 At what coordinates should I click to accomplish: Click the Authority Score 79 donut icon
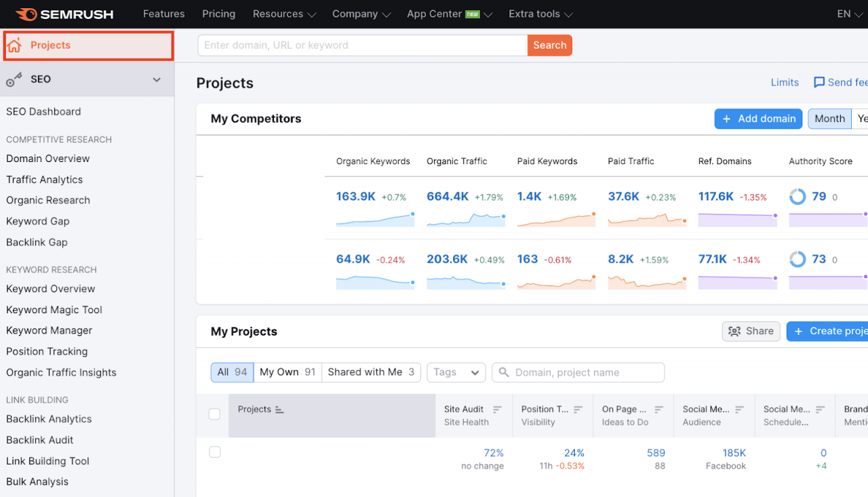click(x=798, y=197)
